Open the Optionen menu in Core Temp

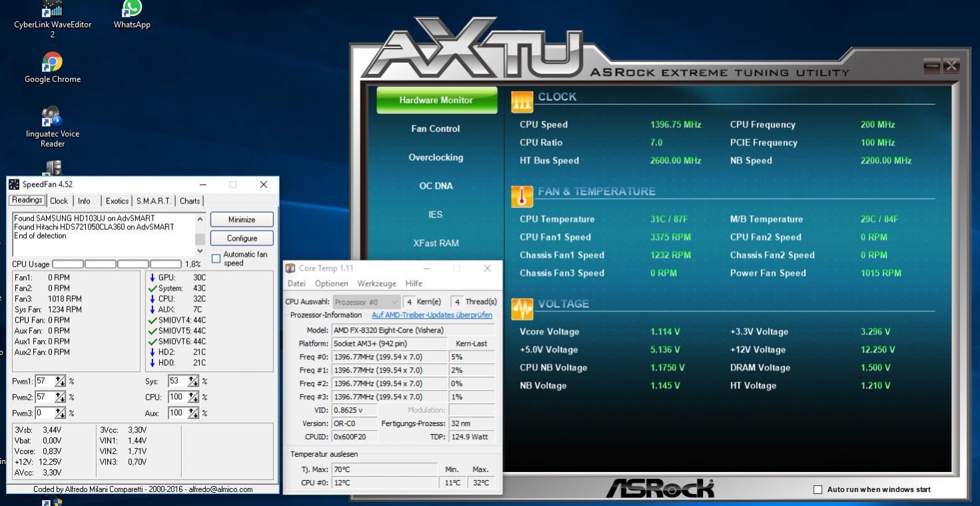click(331, 283)
